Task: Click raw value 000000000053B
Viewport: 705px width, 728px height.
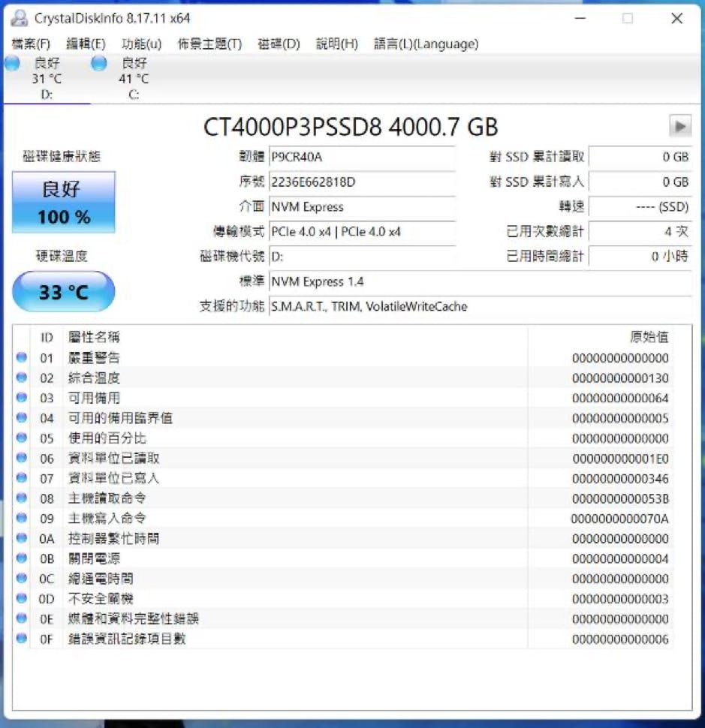Action: (x=620, y=499)
